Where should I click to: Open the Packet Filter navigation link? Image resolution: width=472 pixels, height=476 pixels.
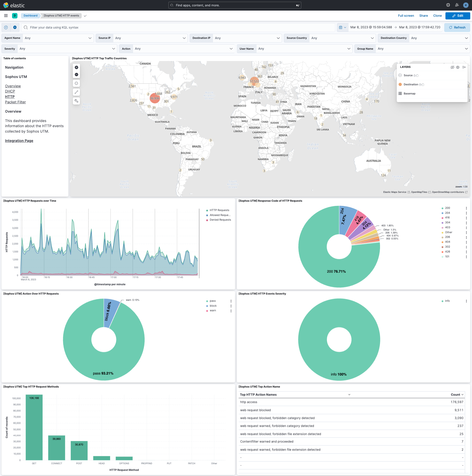(15, 102)
